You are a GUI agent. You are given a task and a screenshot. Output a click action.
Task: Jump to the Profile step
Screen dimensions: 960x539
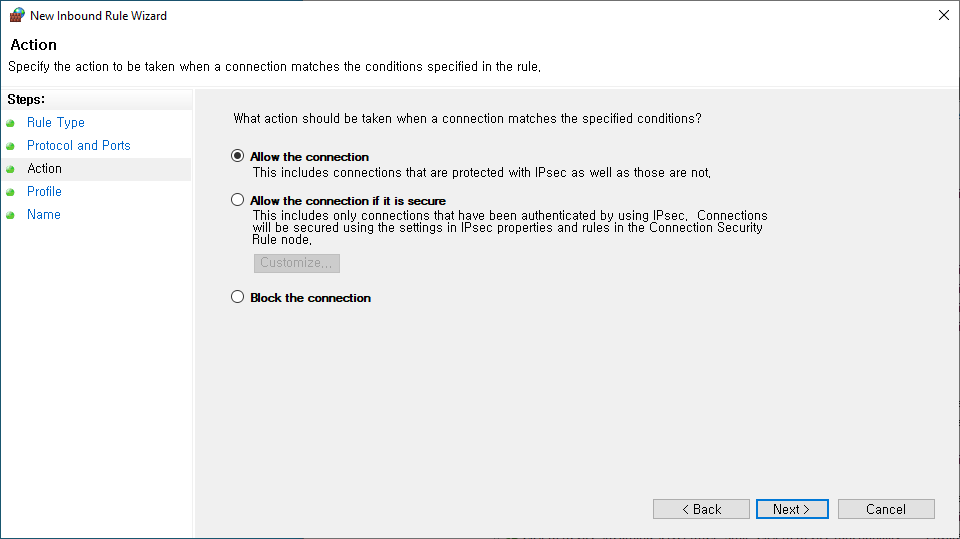click(45, 192)
